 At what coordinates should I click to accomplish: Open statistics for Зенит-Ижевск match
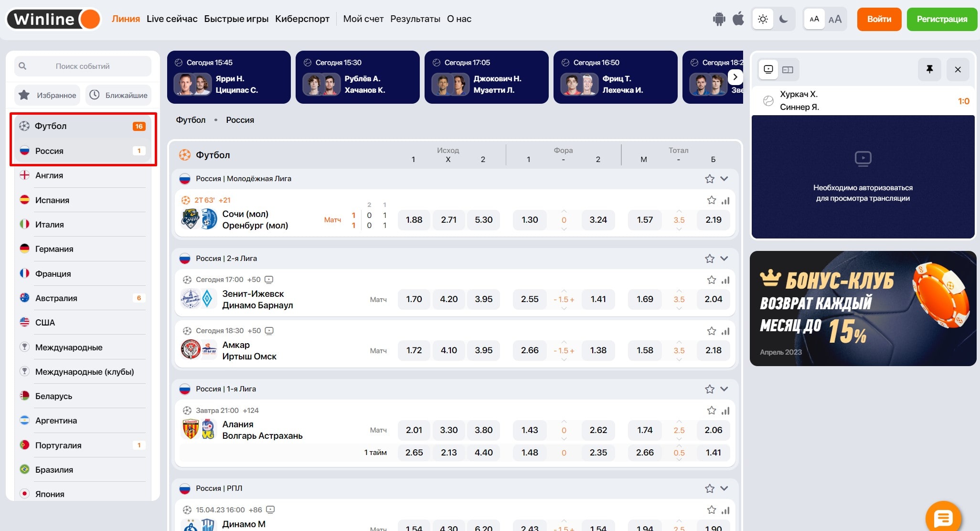click(x=726, y=280)
